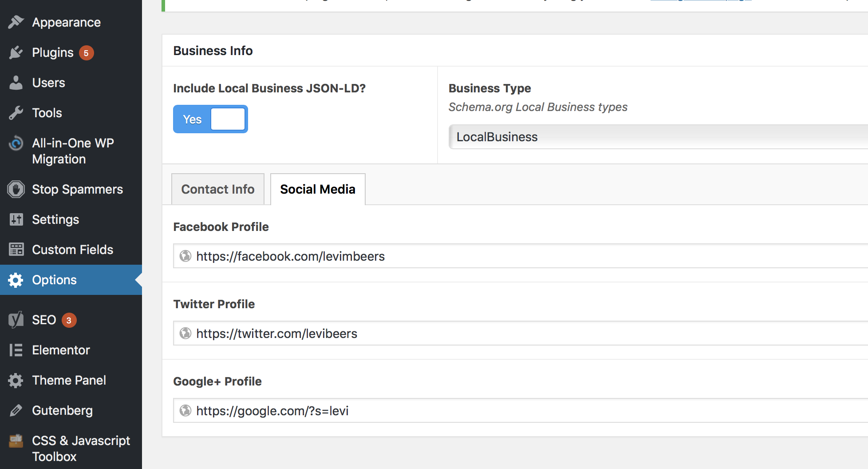The image size is (868, 469).
Task: Select the Settings icon in the sidebar
Action: pos(16,219)
